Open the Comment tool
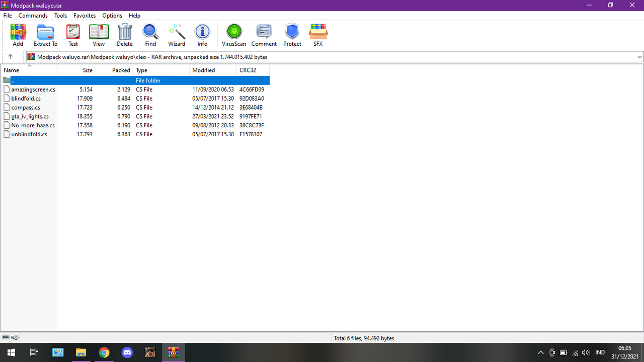644x362 pixels. pos(264,35)
